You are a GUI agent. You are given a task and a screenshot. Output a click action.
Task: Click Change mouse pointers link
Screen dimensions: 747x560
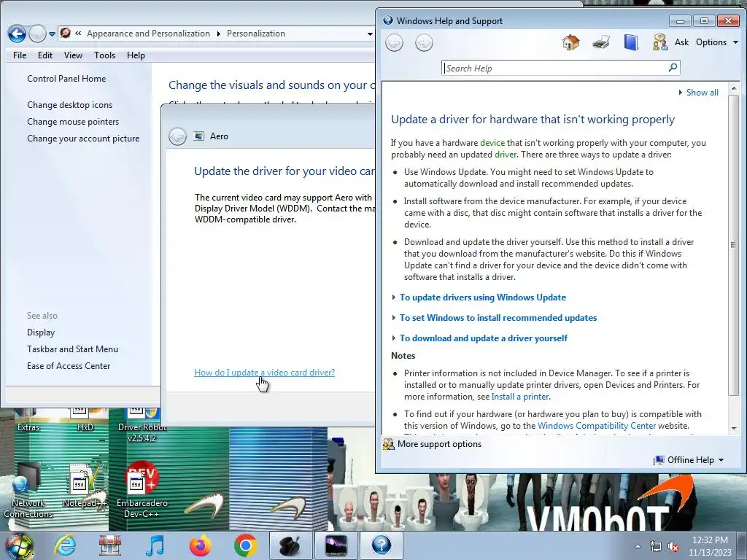pyautogui.click(x=73, y=122)
